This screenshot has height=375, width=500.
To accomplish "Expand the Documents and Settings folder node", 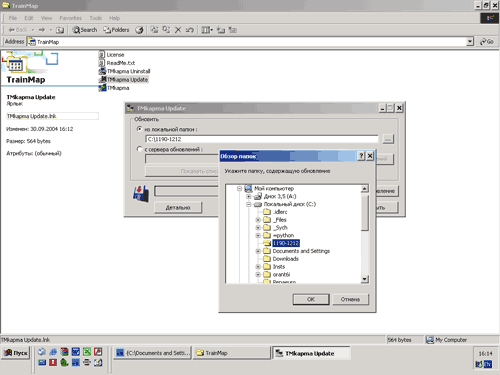I will tap(258, 251).
